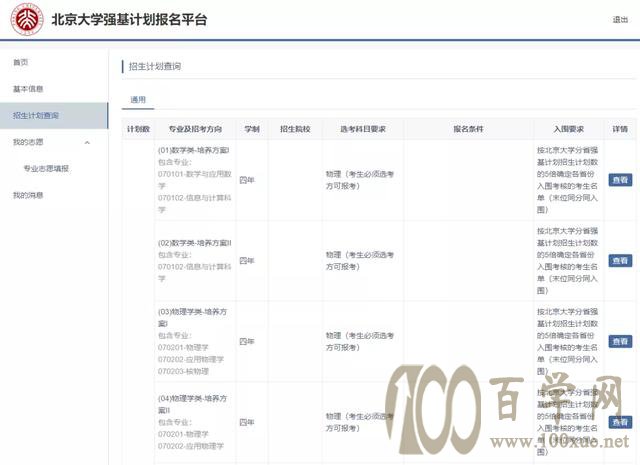This screenshot has height=465, width=640.
Task: Collapse the 我的志愿 chevron arrow
Action: (87, 142)
